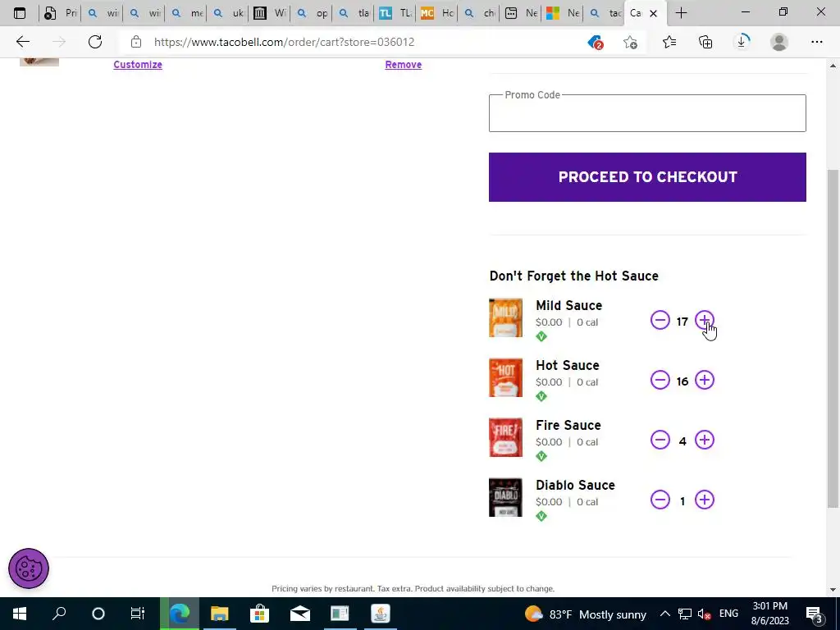Click the vegetarian badge under Hot Sauce
This screenshot has width=840, height=630.
(541, 396)
